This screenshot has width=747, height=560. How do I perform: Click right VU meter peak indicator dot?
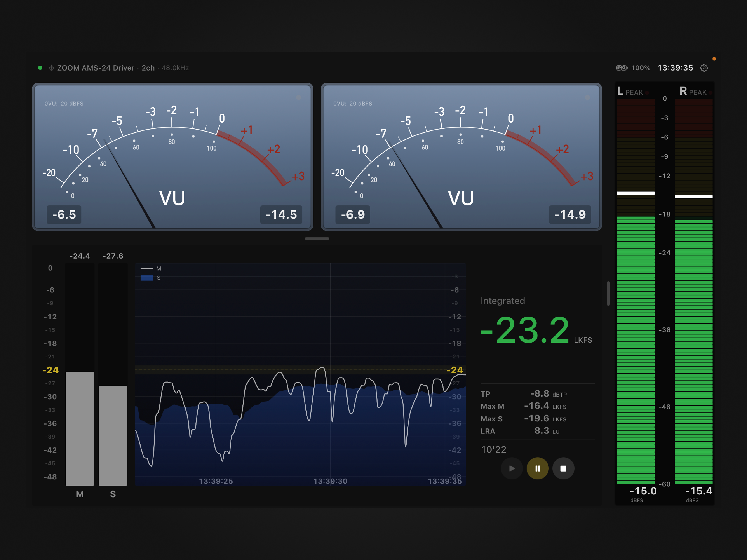tap(587, 97)
